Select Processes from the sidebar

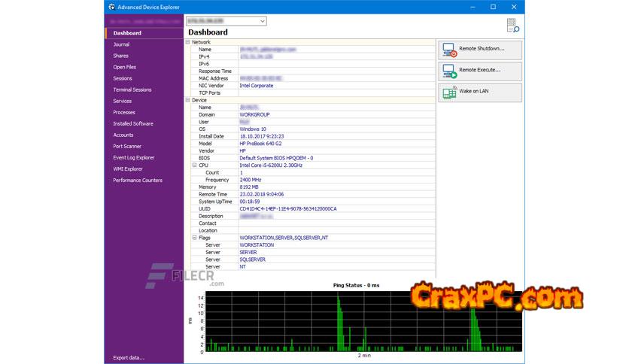click(x=124, y=112)
